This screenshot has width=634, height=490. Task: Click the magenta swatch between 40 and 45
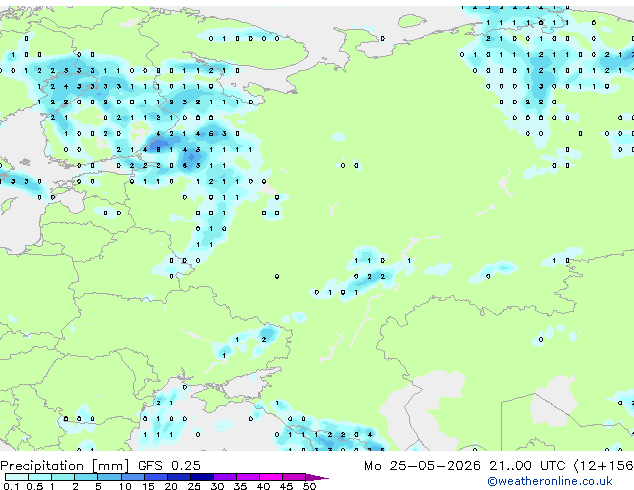[271, 477]
